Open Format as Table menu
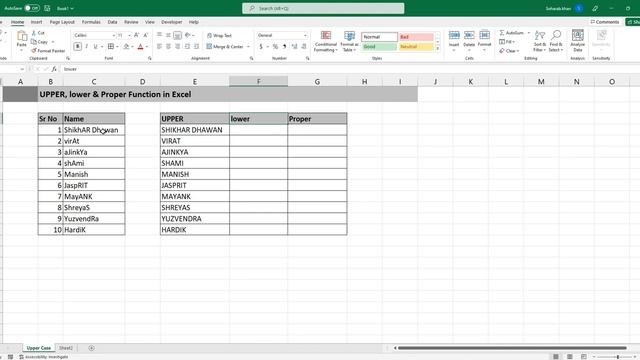The height and width of the screenshot is (360, 640). [349, 41]
